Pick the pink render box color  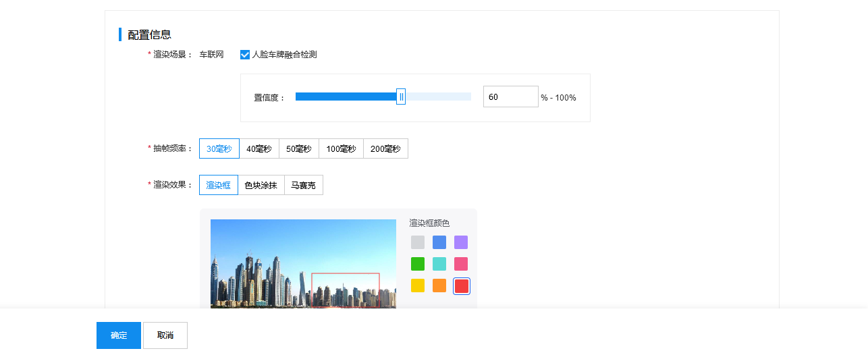pos(461,264)
